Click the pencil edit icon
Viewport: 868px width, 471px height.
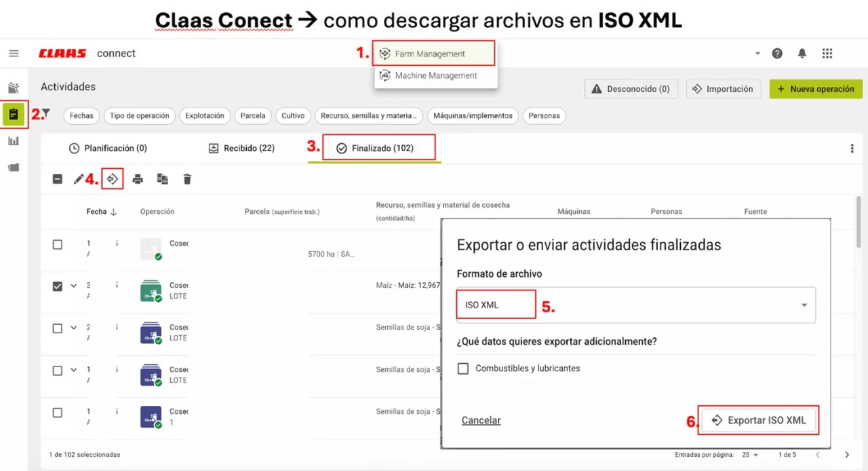(79, 179)
